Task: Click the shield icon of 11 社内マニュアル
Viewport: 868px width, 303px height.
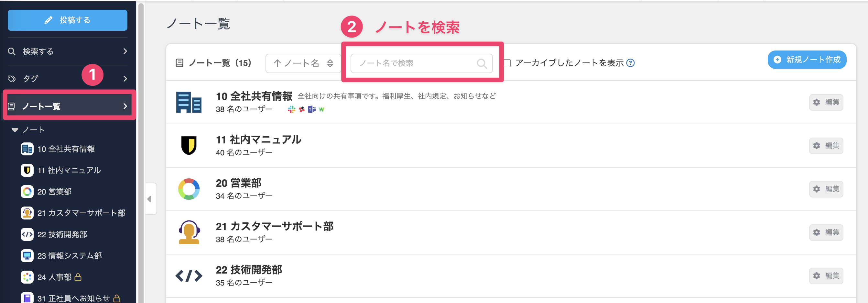Action: [x=189, y=145]
